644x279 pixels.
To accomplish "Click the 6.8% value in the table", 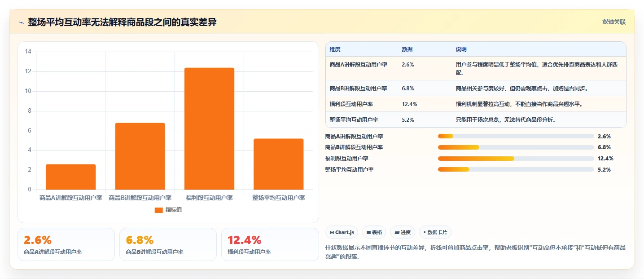I will pos(408,89).
